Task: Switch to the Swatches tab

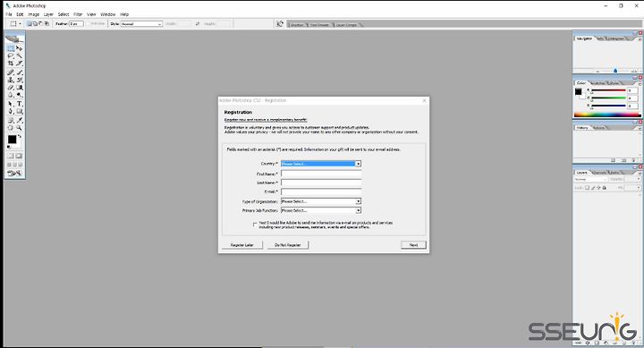Action: click(598, 83)
